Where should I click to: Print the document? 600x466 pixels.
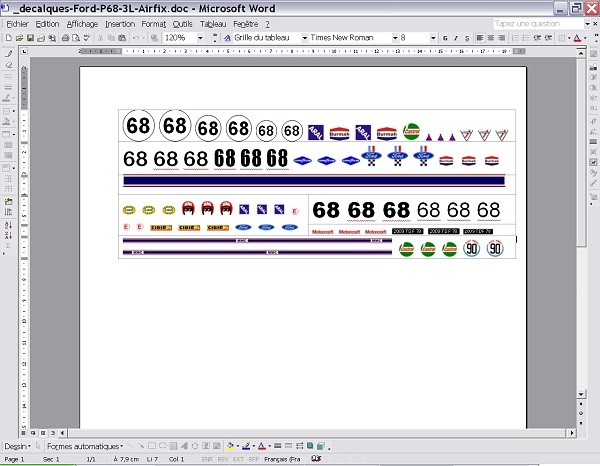[65, 38]
